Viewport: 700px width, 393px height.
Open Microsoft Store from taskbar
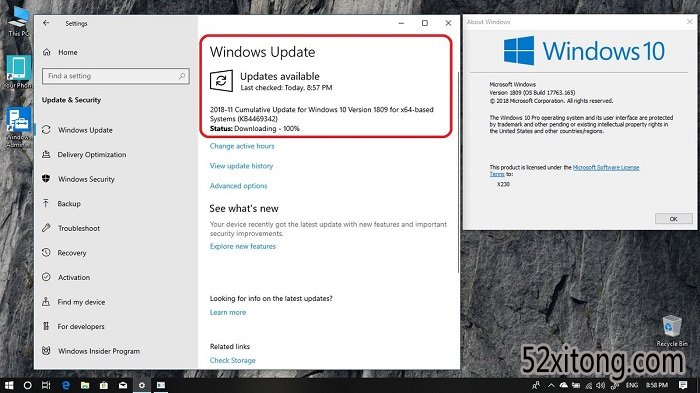104,385
